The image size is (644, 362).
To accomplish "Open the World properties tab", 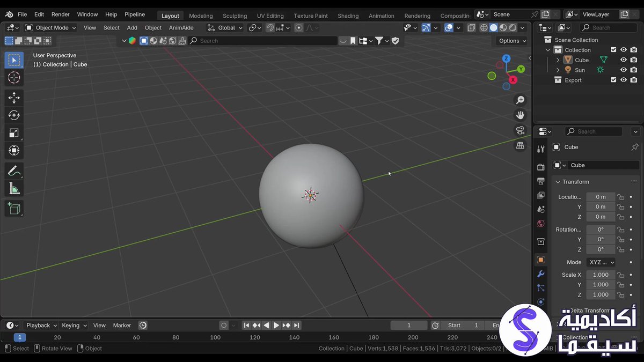I will (541, 223).
